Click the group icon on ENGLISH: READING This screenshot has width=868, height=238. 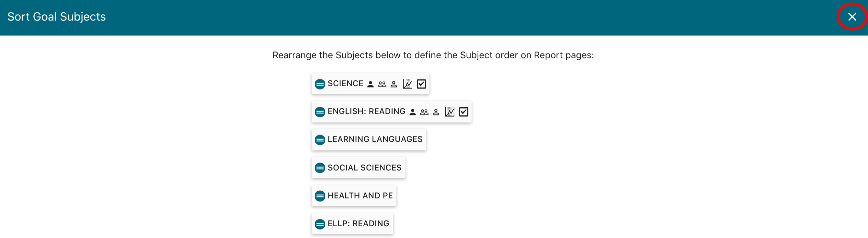(x=424, y=112)
